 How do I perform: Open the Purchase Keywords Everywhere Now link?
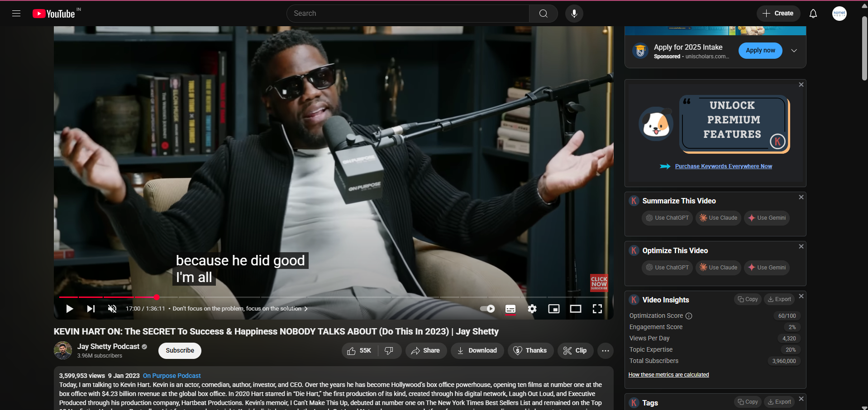(x=723, y=166)
